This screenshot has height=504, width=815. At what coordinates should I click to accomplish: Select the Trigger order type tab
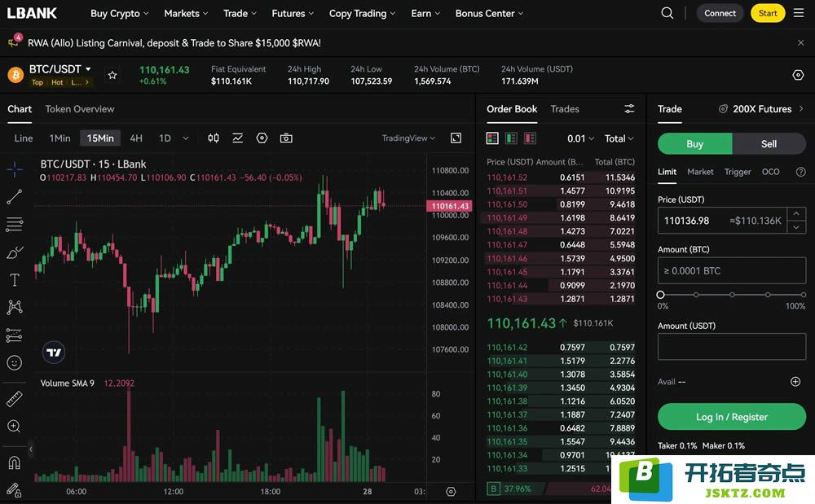[x=738, y=172]
